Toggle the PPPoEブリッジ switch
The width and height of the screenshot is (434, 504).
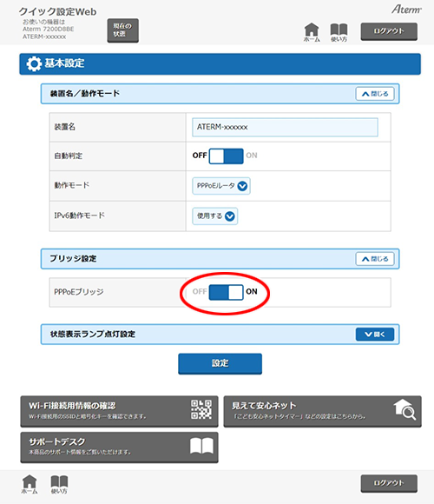(x=226, y=292)
